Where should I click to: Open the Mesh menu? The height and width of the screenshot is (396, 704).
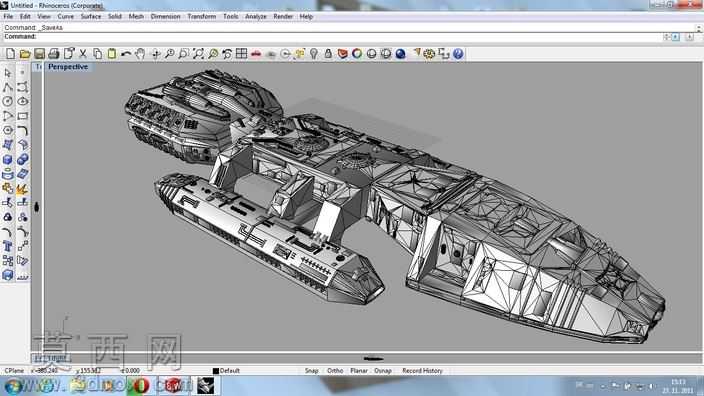pos(136,17)
